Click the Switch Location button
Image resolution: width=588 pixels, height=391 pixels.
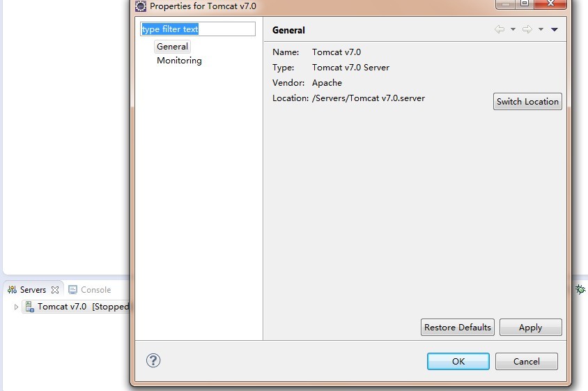[527, 102]
